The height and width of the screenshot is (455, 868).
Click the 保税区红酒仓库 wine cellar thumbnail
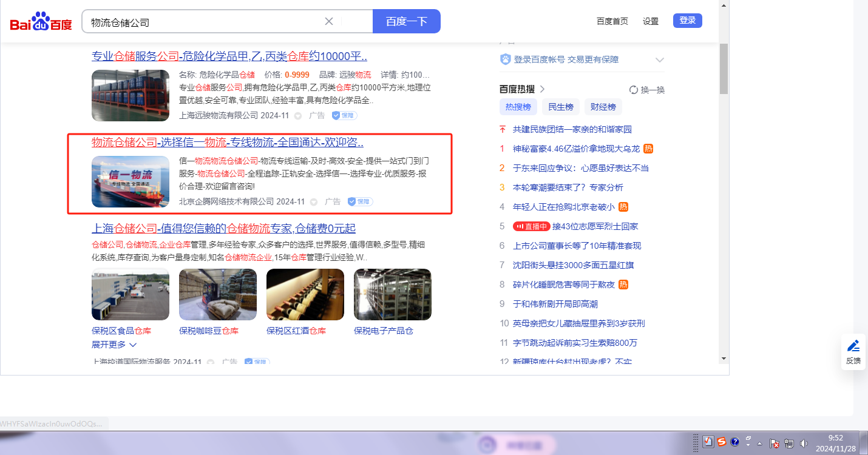click(305, 295)
